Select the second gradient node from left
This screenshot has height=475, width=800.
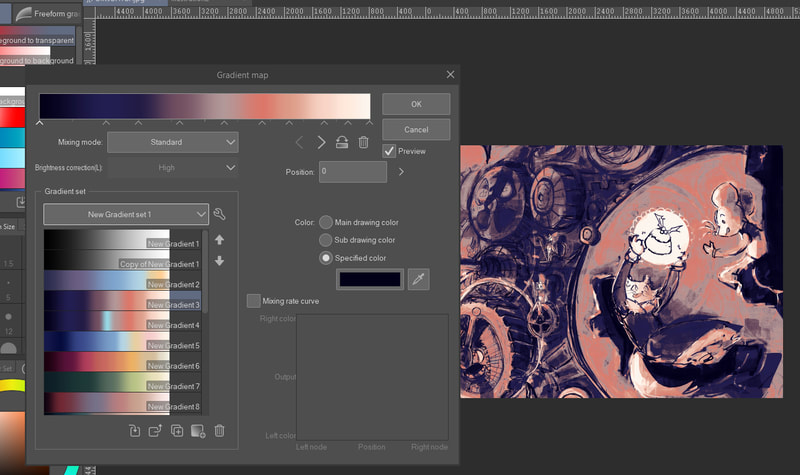[x=106, y=123]
